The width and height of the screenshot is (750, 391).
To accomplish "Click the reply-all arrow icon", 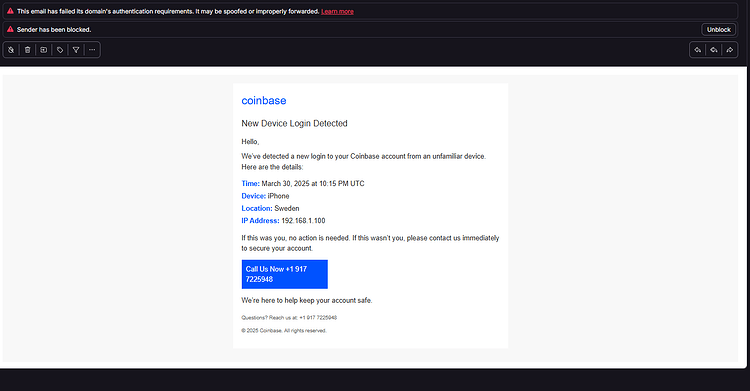I will (714, 50).
